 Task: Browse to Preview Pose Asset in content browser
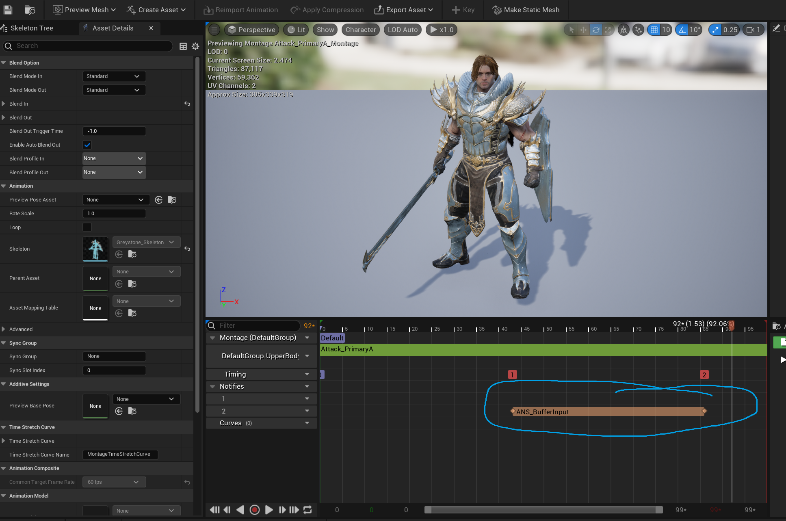click(172, 200)
